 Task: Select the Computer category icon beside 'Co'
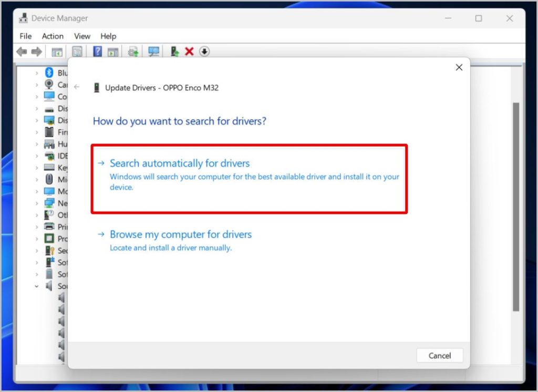tap(49, 96)
